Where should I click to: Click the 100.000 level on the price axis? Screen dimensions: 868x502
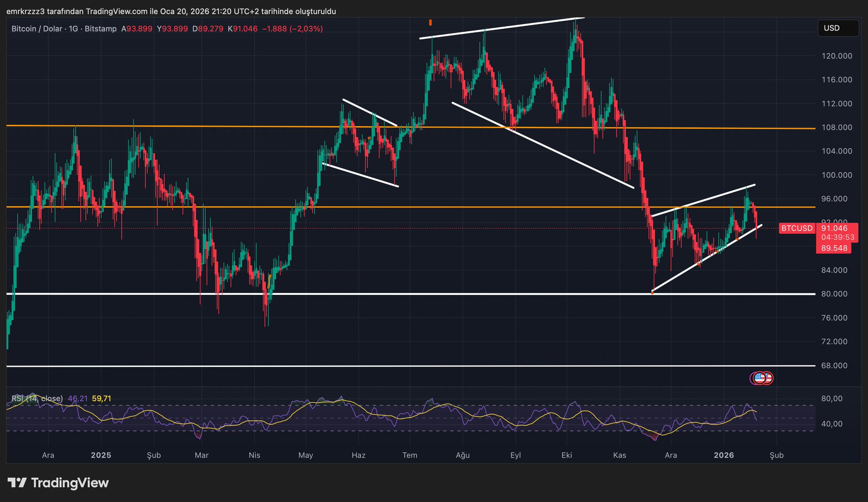tap(836, 175)
